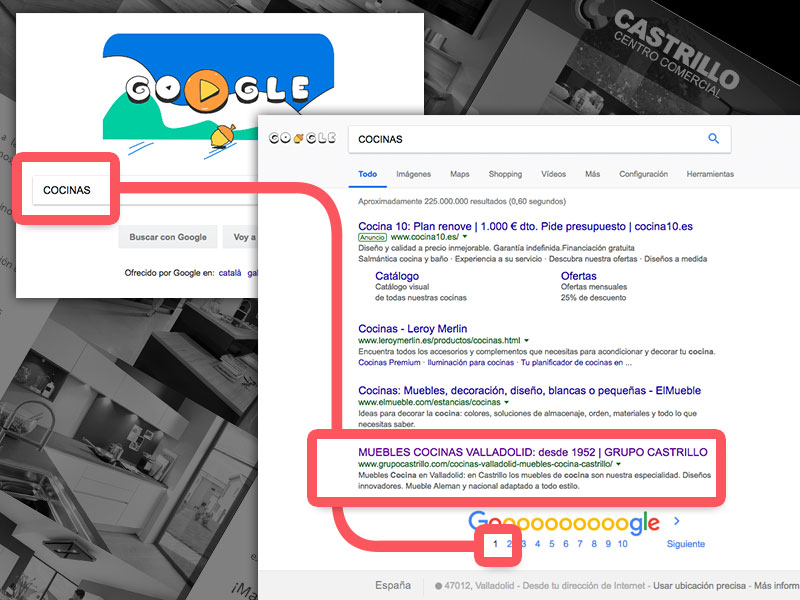Click the España label in the footer
800x600 pixels.
(393, 585)
